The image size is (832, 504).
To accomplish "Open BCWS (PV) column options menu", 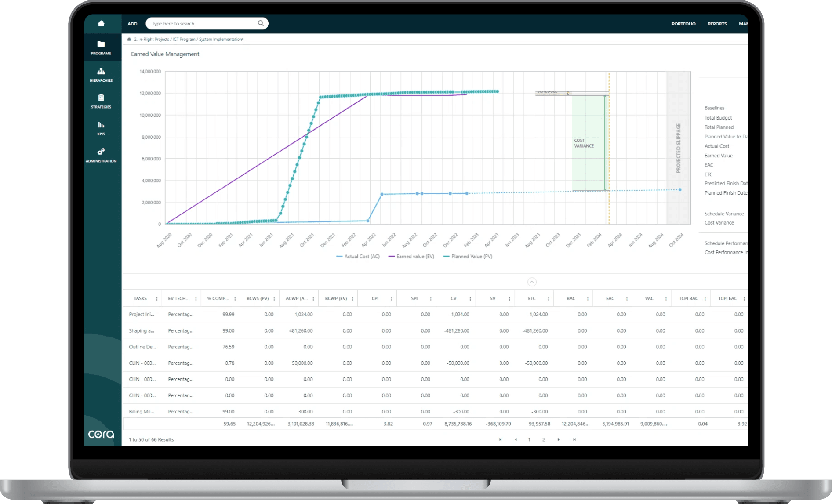I will (274, 299).
